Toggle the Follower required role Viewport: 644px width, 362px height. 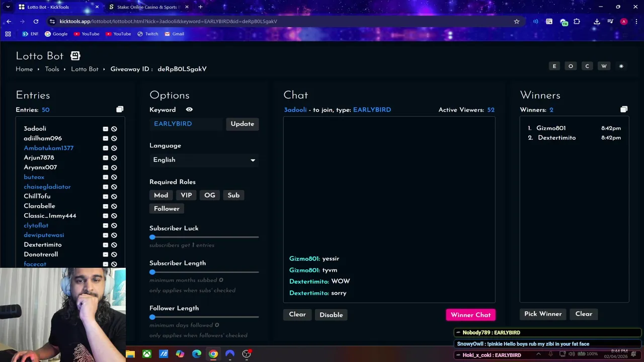167,209
